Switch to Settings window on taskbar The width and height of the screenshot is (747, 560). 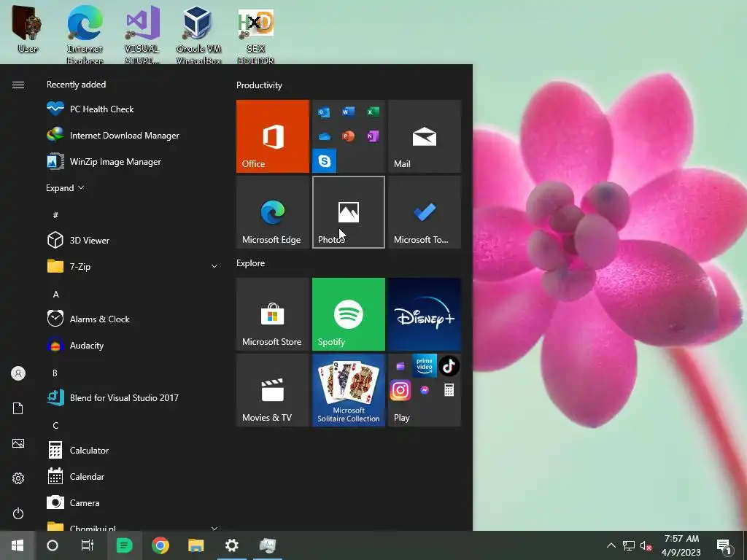click(x=232, y=545)
